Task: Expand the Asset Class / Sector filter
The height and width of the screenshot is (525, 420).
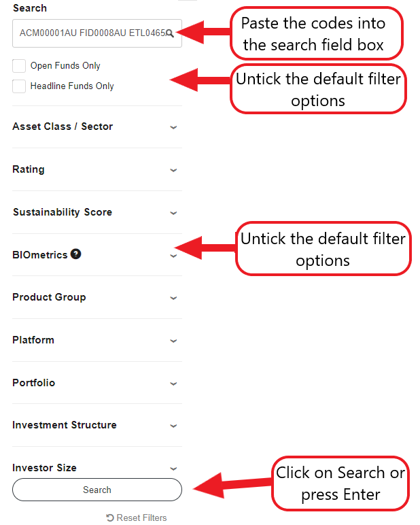Action: click(x=173, y=127)
